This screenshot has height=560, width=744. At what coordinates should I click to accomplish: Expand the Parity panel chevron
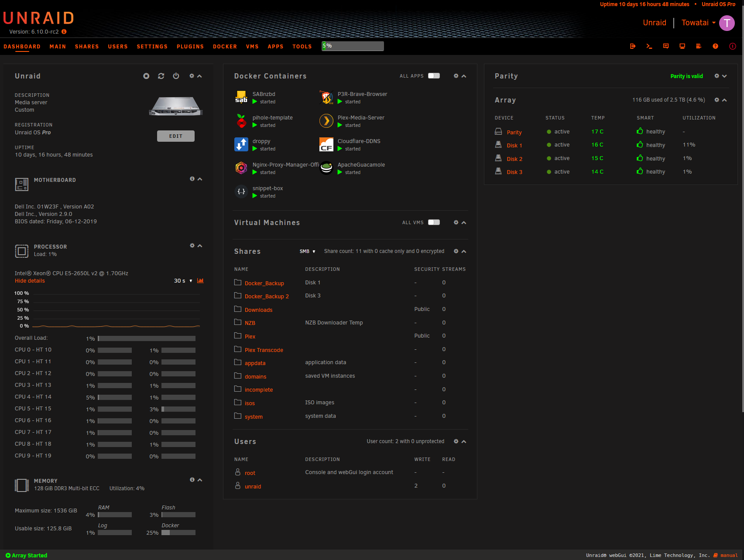click(724, 76)
